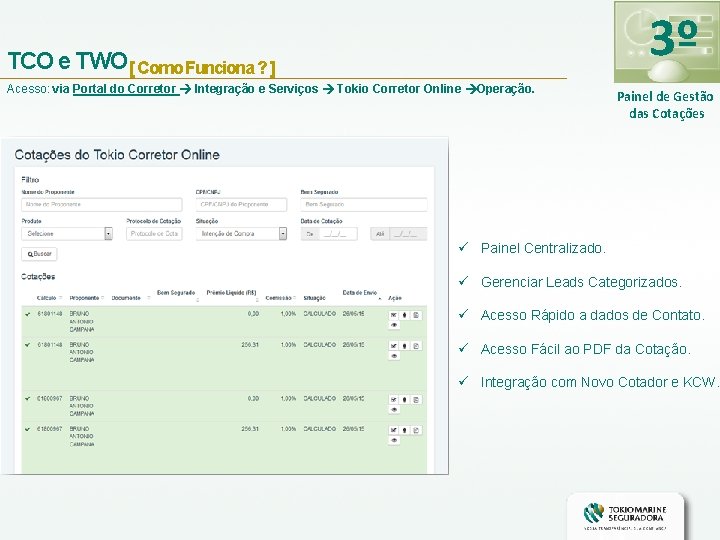Sort the table by Cálculo column
The height and width of the screenshot is (540, 720).
point(50,298)
